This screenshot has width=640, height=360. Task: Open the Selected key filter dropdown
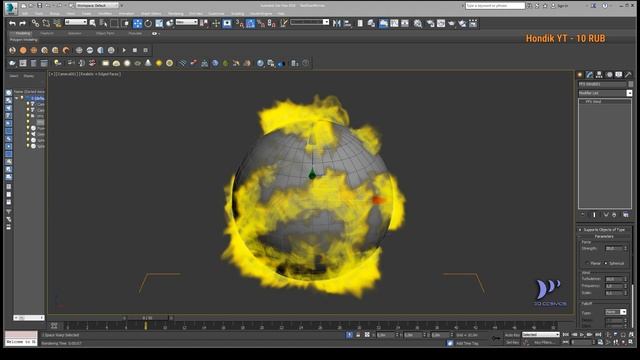541,335
